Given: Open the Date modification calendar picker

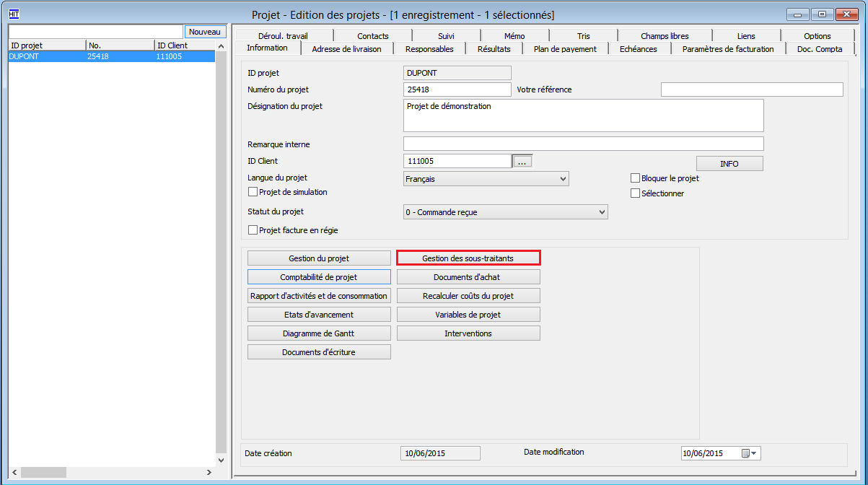Looking at the screenshot, I should (749, 453).
